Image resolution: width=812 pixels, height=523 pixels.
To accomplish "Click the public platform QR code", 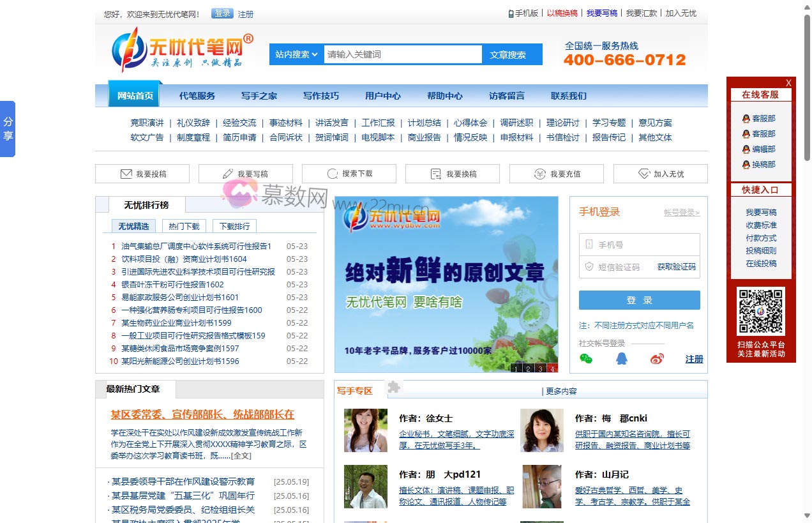I will (x=761, y=312).
